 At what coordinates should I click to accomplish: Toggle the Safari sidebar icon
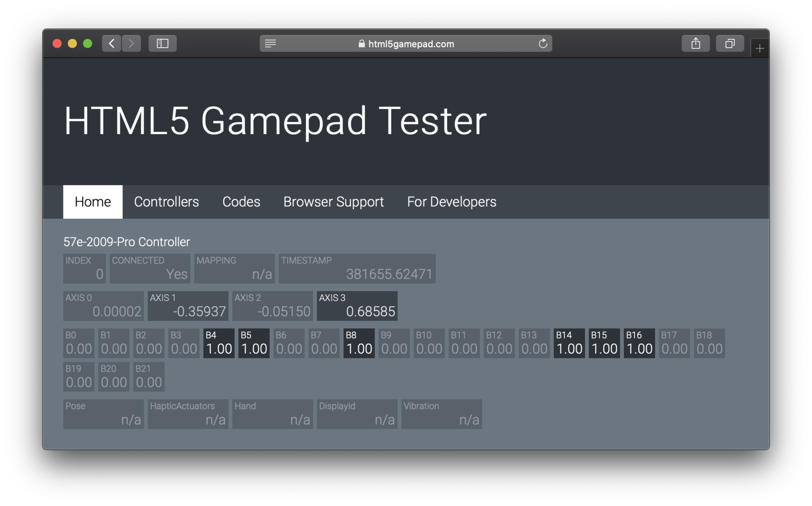pyautogui.click(x=162, y=44)
